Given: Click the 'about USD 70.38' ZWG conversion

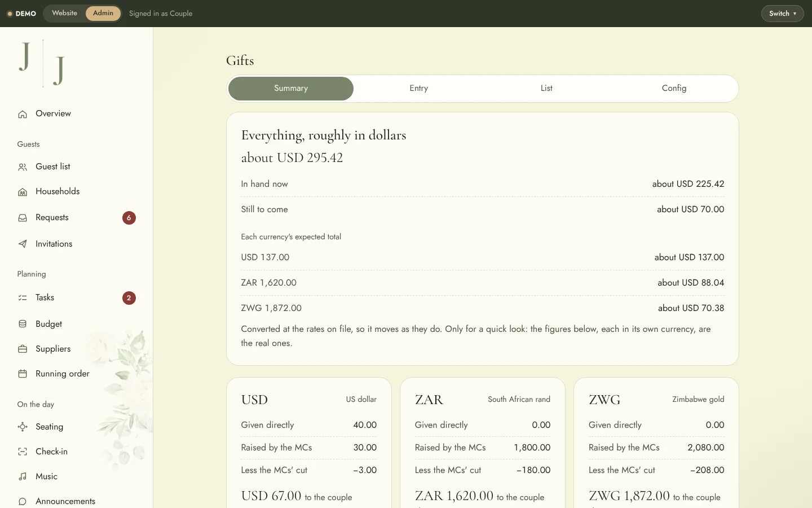Looking at the screenshot, I should (691, 308).
